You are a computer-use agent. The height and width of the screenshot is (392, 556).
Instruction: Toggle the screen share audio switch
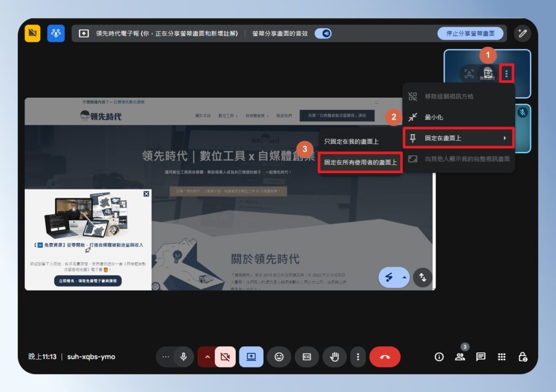[x=323, y=33]
